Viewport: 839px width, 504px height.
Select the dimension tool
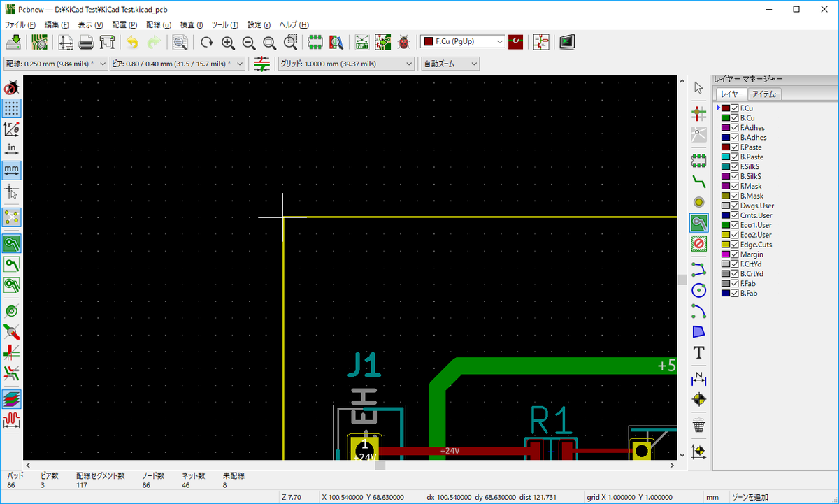coord(698,378)
